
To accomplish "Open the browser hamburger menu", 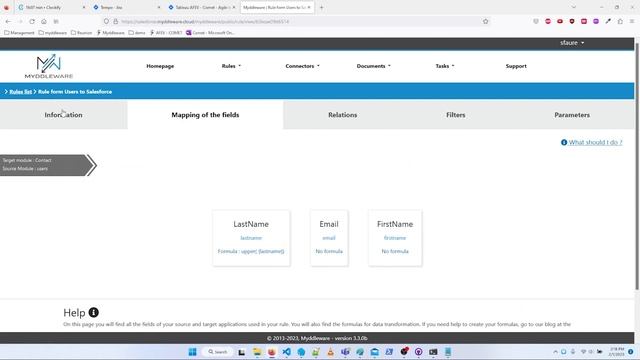I will (632, 21).
